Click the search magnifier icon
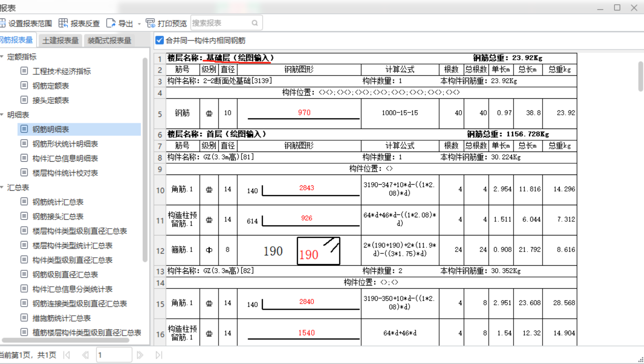The width and height of the screenshot is (644, 364). 255,23
